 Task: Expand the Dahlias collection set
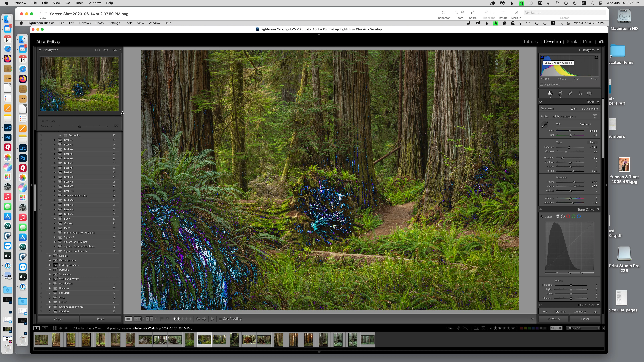point(50,256)
